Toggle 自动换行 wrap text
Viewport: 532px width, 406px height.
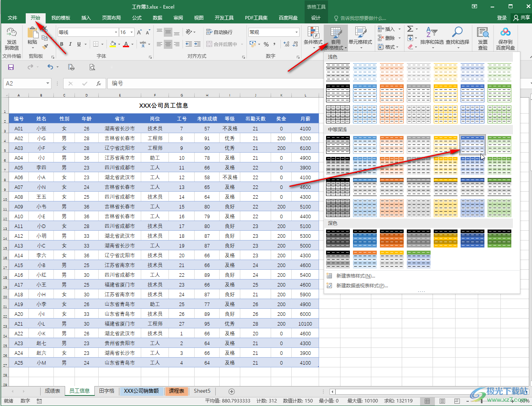(x=219, y=32)
